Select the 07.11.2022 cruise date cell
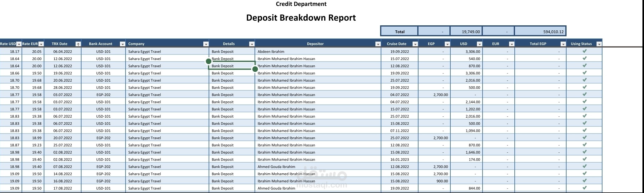The width and height of the screenshot is (644, 193). [x=399, y=131]
